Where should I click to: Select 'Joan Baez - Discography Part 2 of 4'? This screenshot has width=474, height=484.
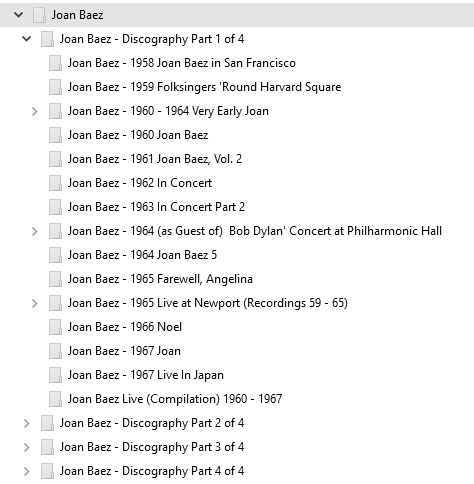(x=152, y=423)
